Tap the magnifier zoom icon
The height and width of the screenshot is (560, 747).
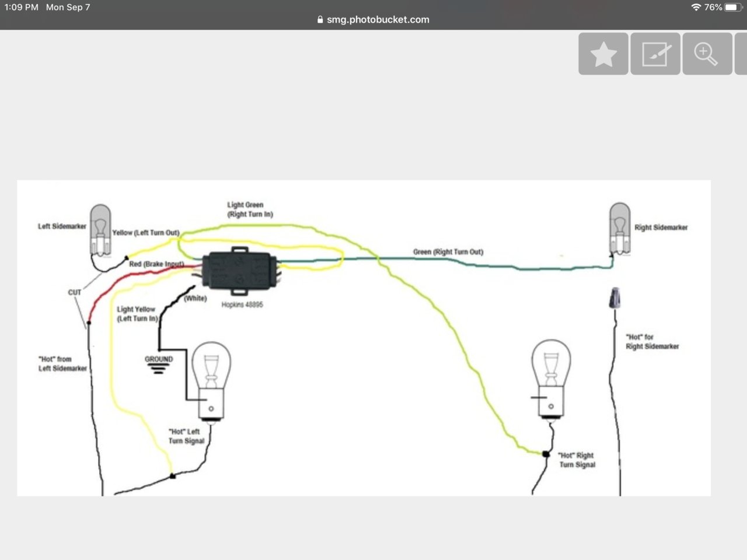707,54
